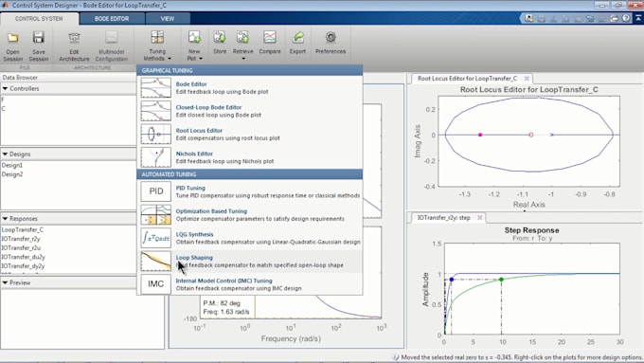Activate IOTransfer_r2y: step tab
Viewport: 644px width, 363px height.
coord(443,217)
